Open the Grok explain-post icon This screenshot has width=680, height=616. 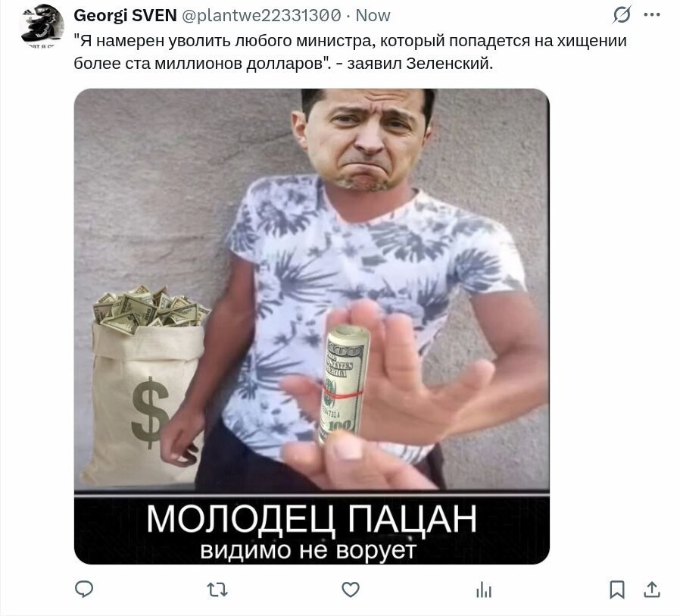pyautogui.click(x=622, y=15)
